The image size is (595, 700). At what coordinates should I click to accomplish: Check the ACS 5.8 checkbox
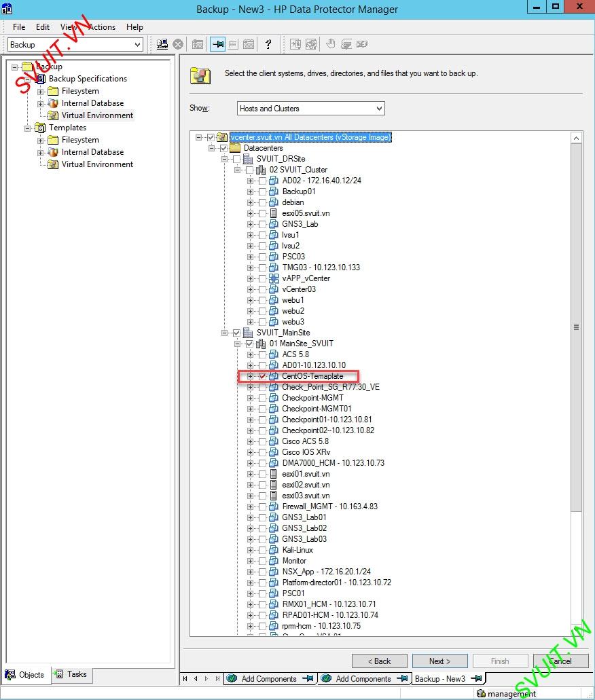(x=262, y=354)
